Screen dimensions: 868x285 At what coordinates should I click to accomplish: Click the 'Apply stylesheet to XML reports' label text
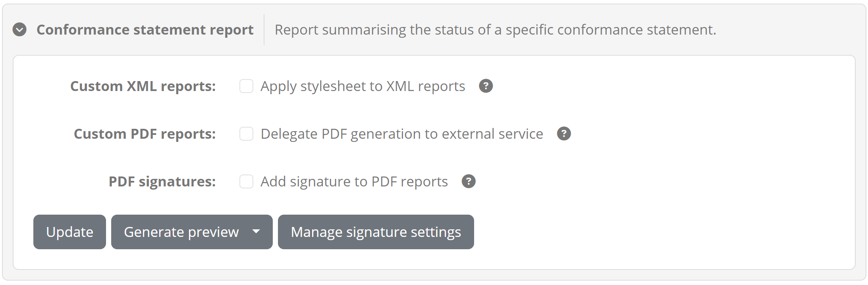(x=363, y=86)
